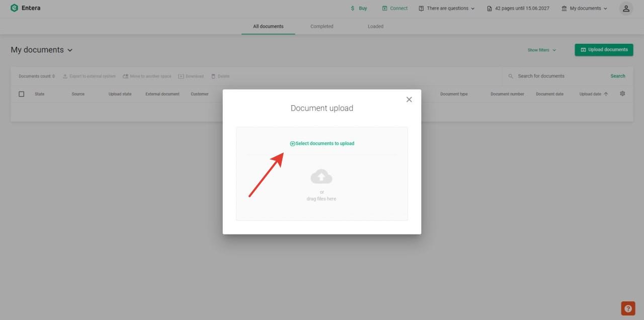Click the cloud upload icon
644x320 pixels.
pos(321,177)
